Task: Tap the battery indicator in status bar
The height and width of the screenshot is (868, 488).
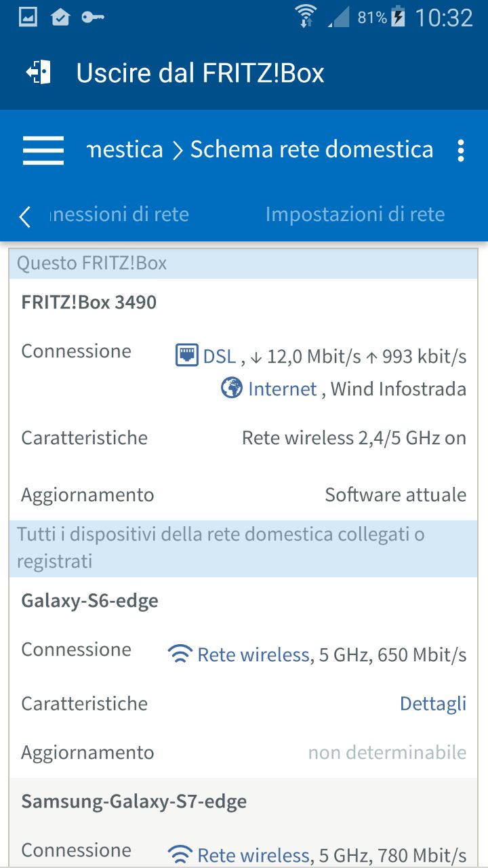Action: coord(398,17)
